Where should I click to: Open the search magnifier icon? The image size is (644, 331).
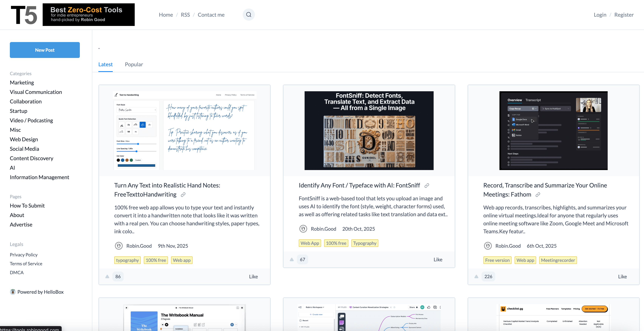coord(249,15)
